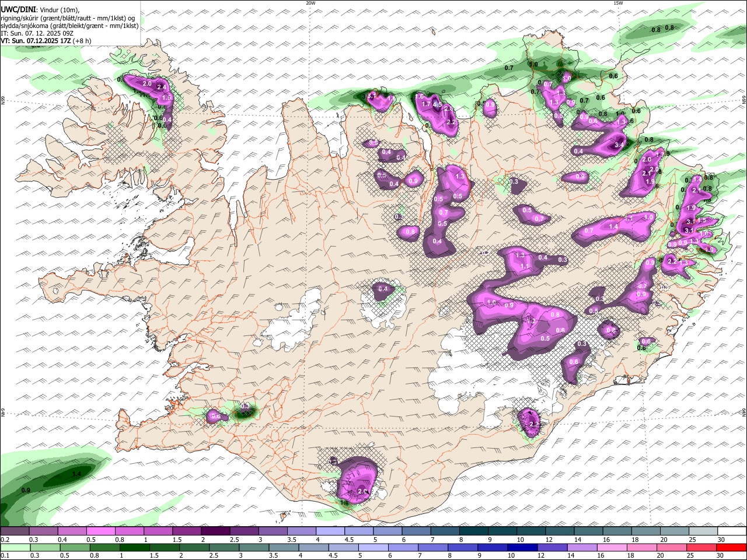Image resolution: width=747 pixels, height=560 pixels.
Task: Click the "0.9" value in southwest ocean green patch
Action: point(26,490)
